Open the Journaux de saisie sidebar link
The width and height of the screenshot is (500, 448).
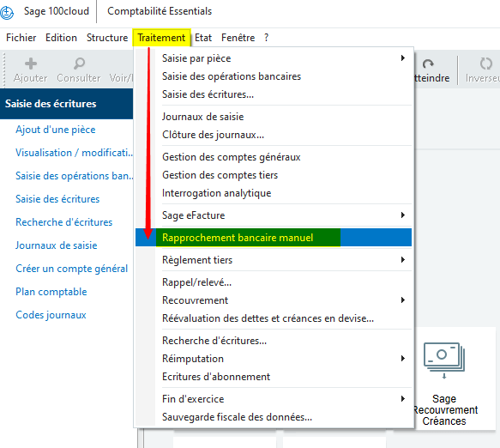56,245
